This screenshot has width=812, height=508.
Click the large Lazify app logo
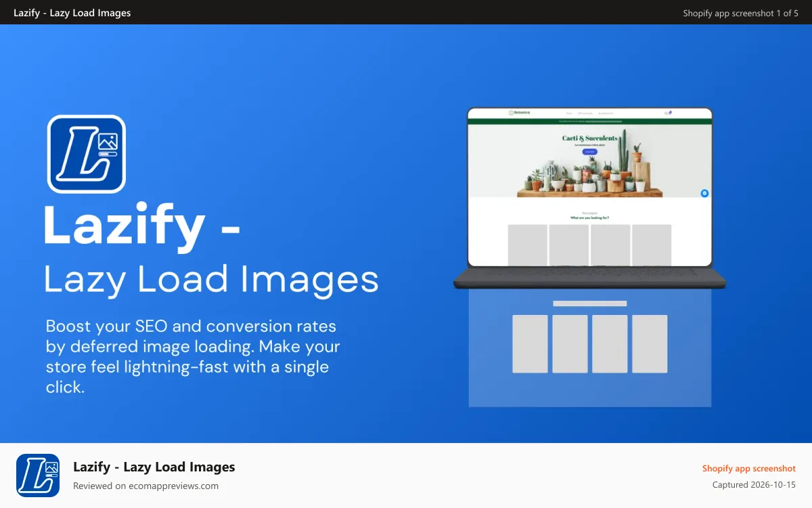coord(87,154)
